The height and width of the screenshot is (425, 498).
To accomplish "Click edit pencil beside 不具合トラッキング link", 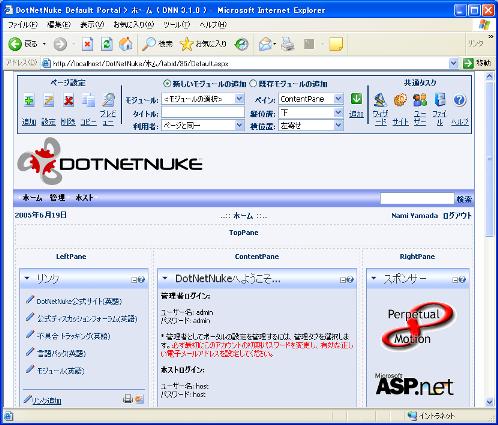I will pos(30,334).
